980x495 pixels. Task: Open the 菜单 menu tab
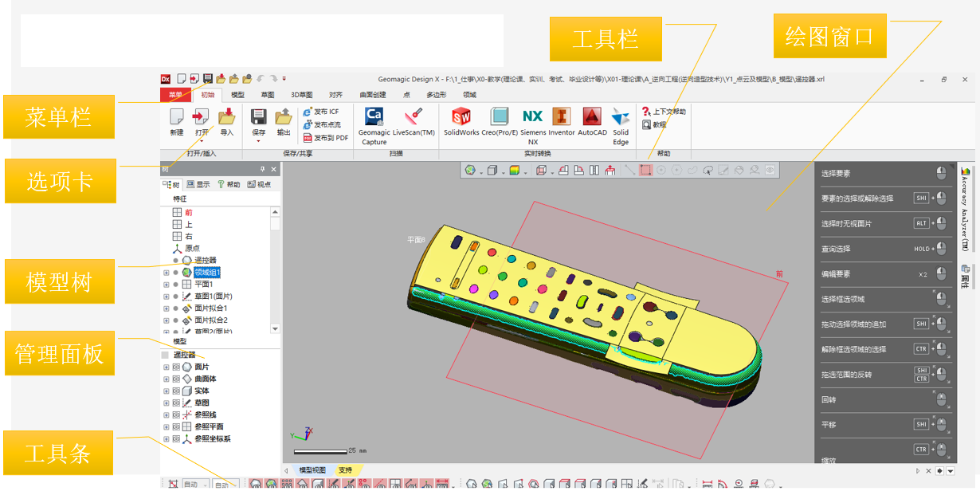175,95
